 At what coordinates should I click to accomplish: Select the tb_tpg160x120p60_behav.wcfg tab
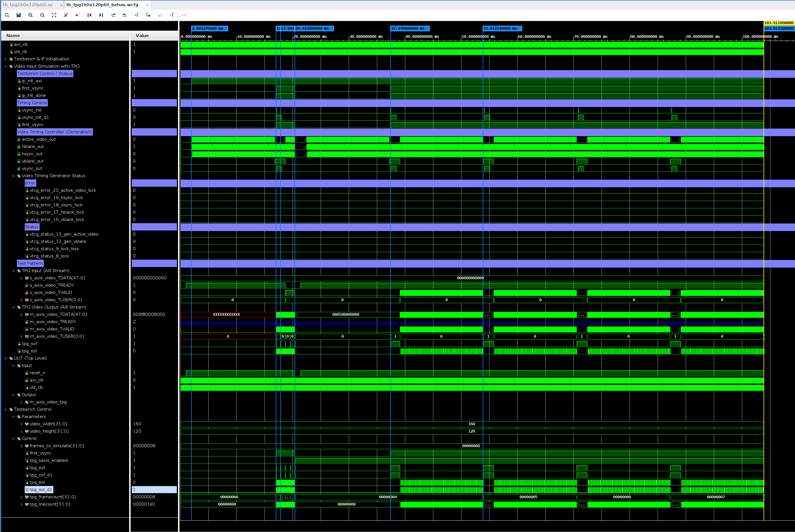point(102,5)
